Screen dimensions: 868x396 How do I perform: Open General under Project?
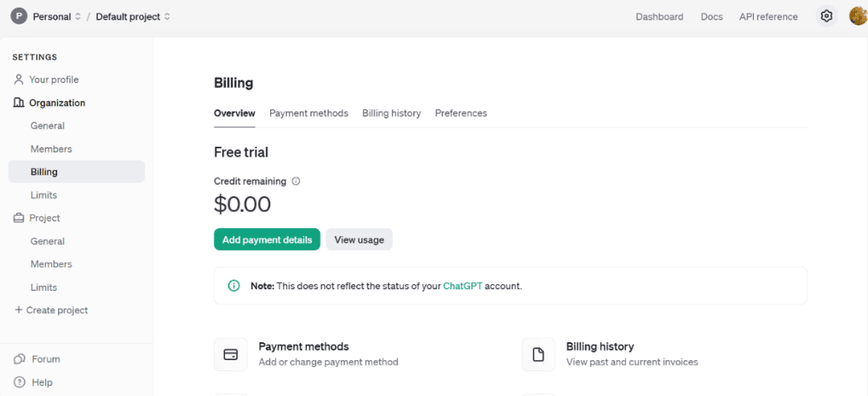pyautogui.click(x=48, y=242)
